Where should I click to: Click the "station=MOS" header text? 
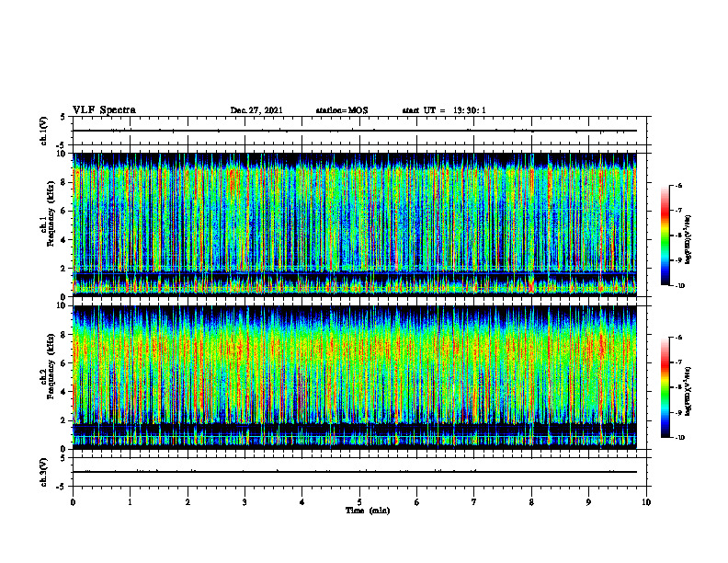click(x=342, y=110)
